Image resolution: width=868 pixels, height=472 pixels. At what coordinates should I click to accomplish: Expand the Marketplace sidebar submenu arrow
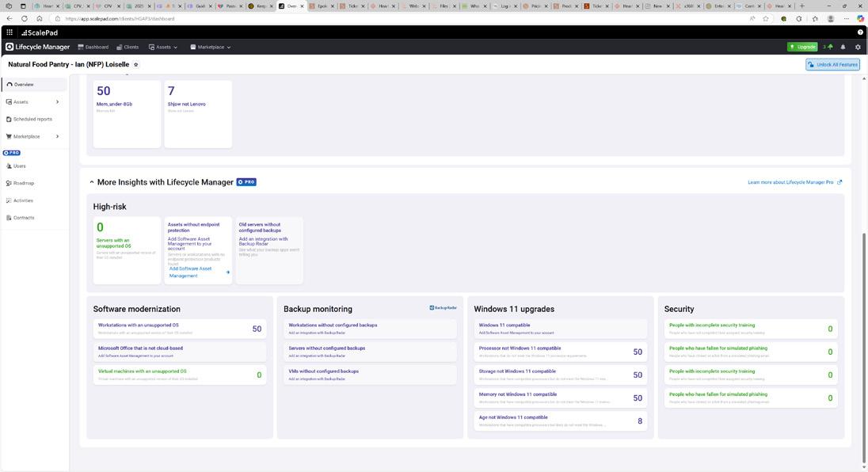tap(57, 136)
